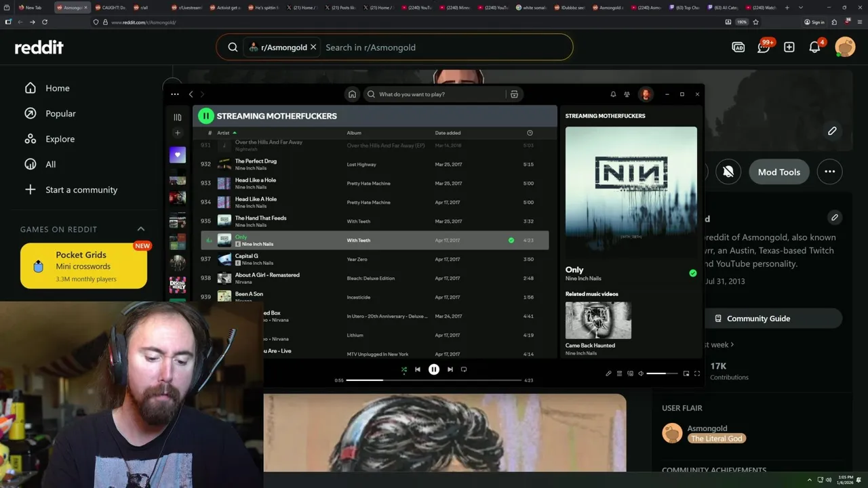The height and width of the screenshot is (488, 868).
Task: Open Reddit user avatar menu
Action: point(845,47)
